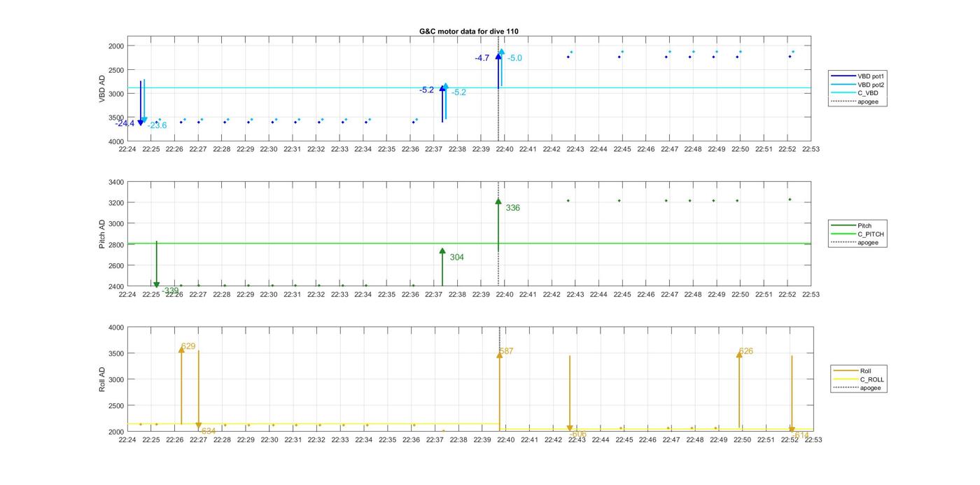Select the "-614" roll data label
Screen dimensions: 980x485
800,435
